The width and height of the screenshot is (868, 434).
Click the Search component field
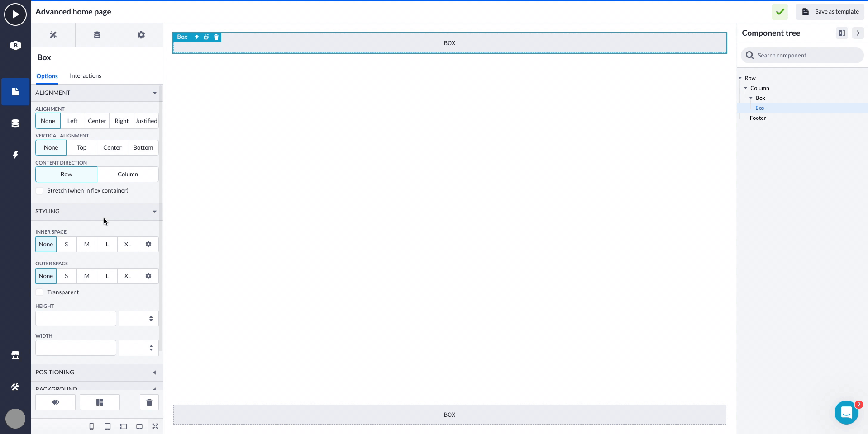(802, 55)
